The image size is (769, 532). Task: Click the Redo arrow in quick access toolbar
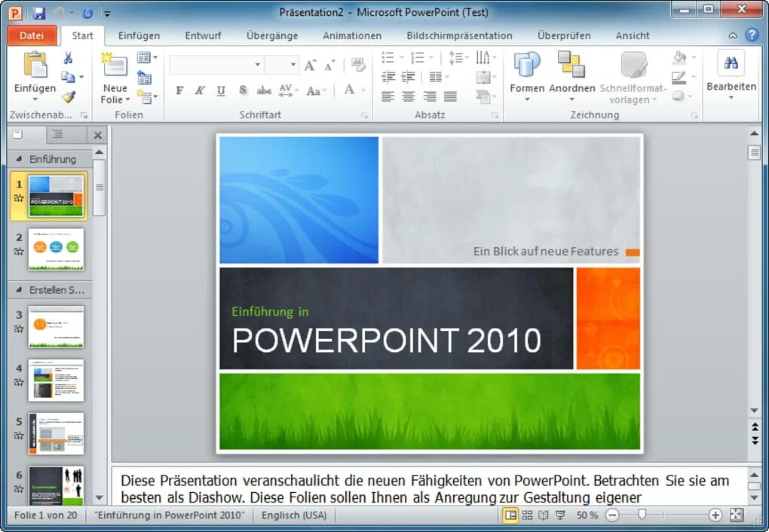click(87, 14)
